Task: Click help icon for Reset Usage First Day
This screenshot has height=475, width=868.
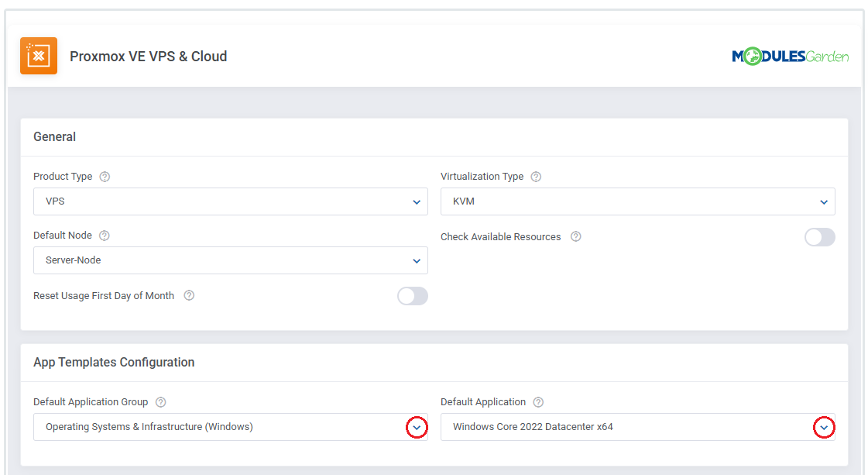Action: click(x=189, y=296)
